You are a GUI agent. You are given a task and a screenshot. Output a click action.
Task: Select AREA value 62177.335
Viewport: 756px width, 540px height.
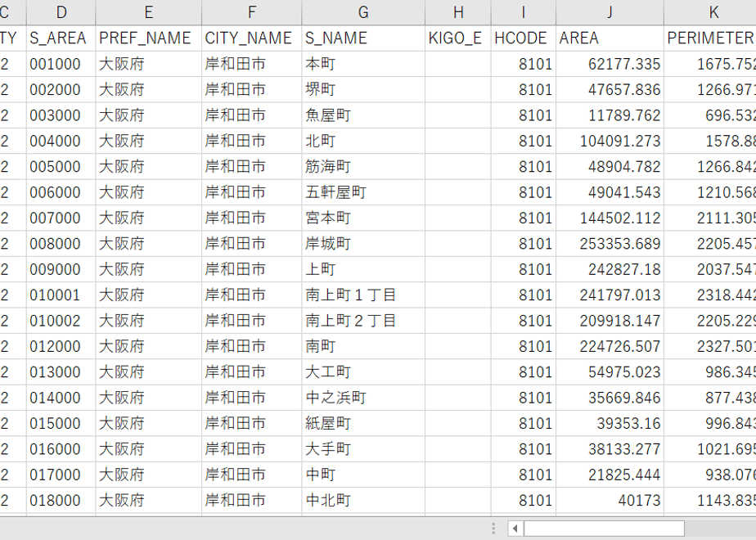pos(610,64)
